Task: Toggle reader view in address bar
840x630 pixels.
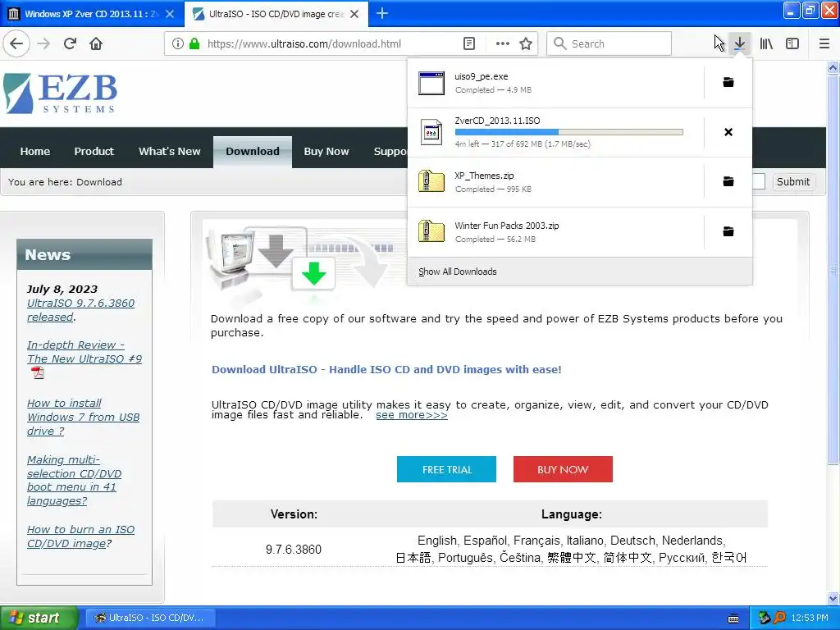Action: (468, 43)
